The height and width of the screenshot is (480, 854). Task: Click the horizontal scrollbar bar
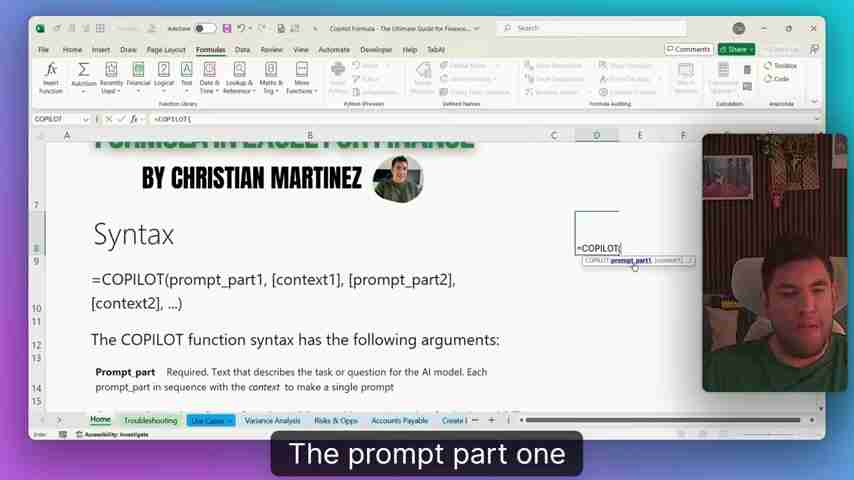(663, 420)
